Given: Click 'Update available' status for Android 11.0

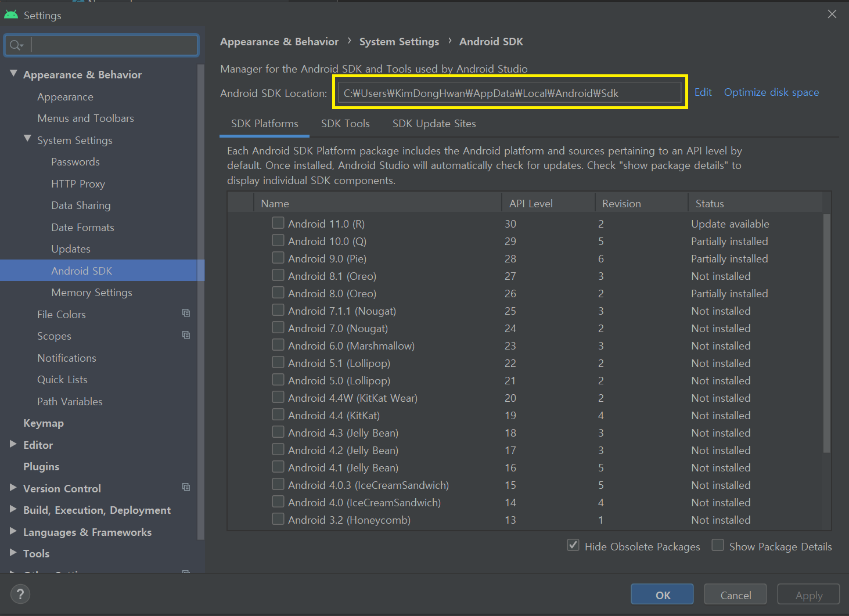Looking at the screenshot, I should click(x=730, y=224).
